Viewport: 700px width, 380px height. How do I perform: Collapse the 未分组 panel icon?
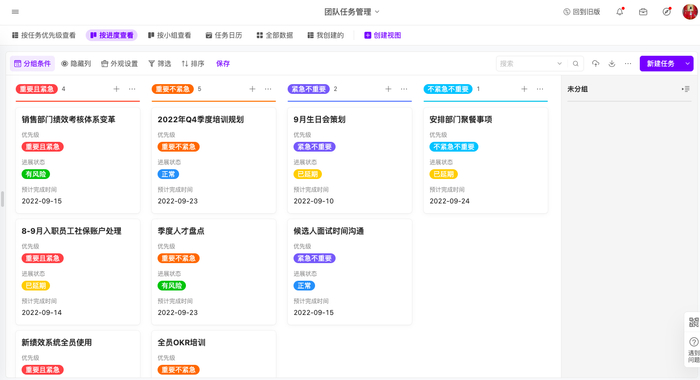coord(686,89)
